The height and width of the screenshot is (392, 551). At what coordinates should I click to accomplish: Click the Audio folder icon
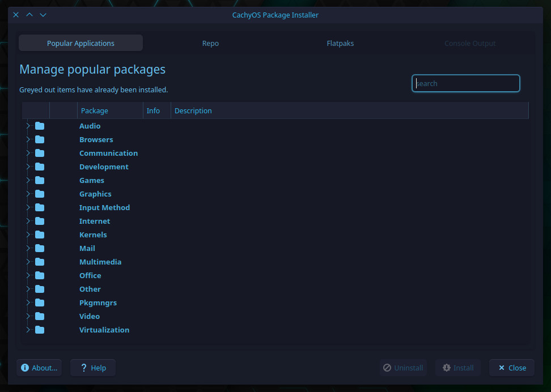40,126
